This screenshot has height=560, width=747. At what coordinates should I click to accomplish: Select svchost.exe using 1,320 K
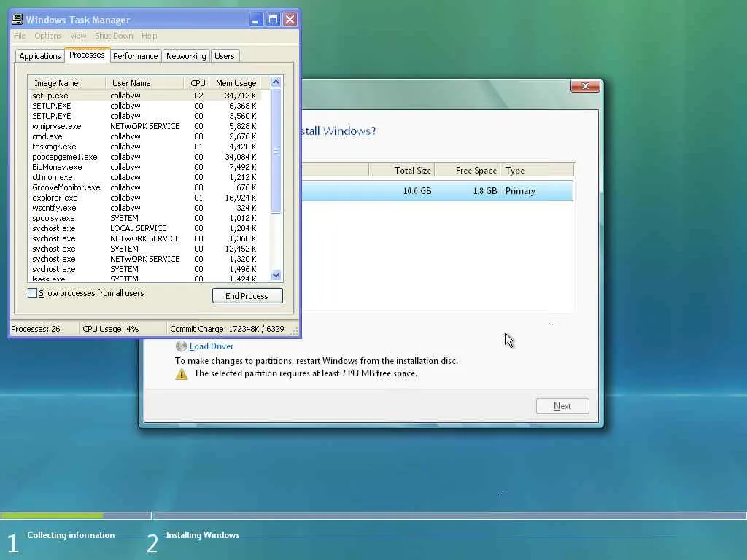coord(145,259)
